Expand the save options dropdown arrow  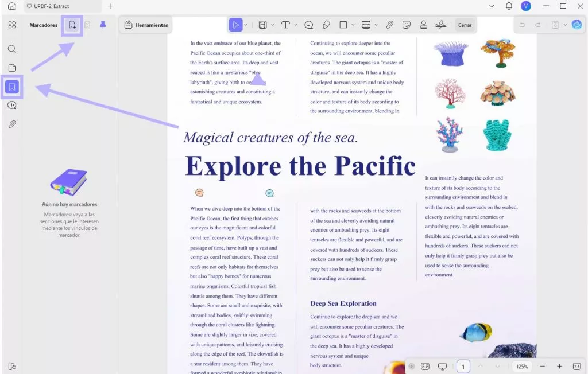tap(565, 25)
